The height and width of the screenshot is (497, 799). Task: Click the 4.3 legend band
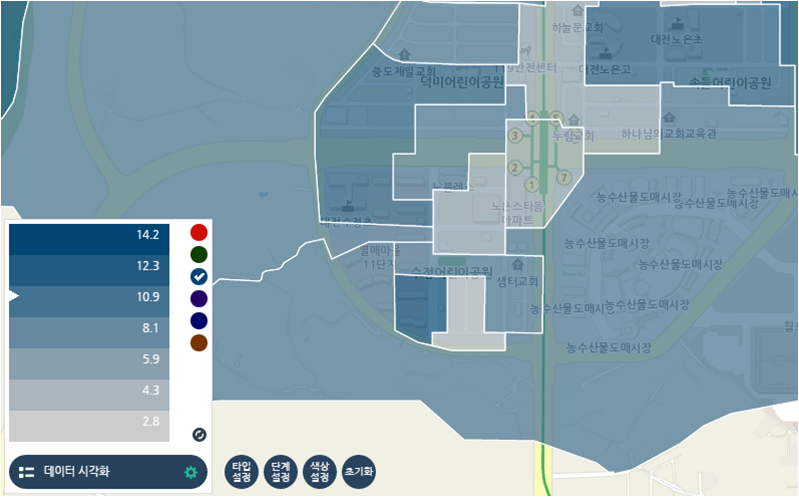tap(89, 395)
